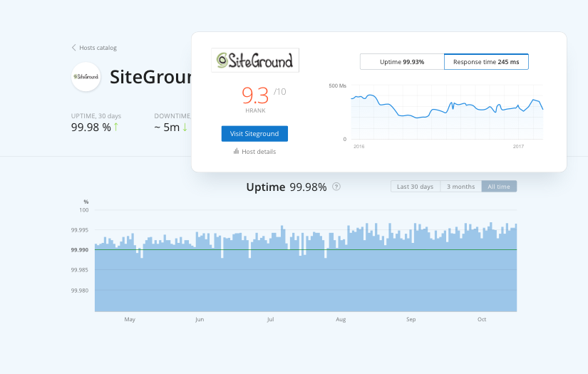Click the 9.3 HRANK score

pyautogui.click(x=255, y=95)
